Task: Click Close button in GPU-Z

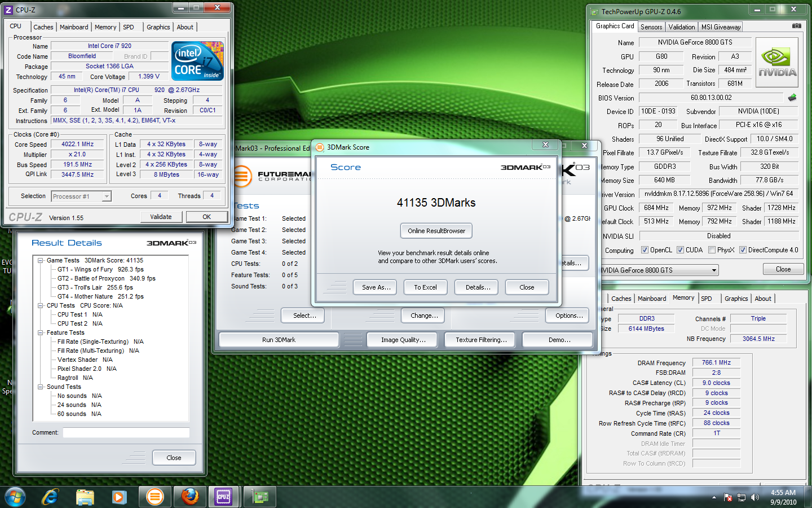Action: (783, 269)
